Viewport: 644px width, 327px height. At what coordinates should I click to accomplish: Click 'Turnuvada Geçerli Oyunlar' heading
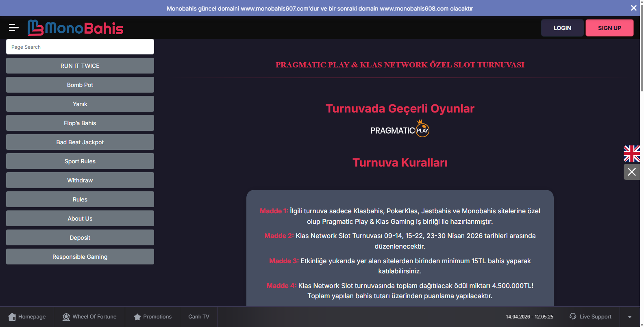(x=400, y=108)
